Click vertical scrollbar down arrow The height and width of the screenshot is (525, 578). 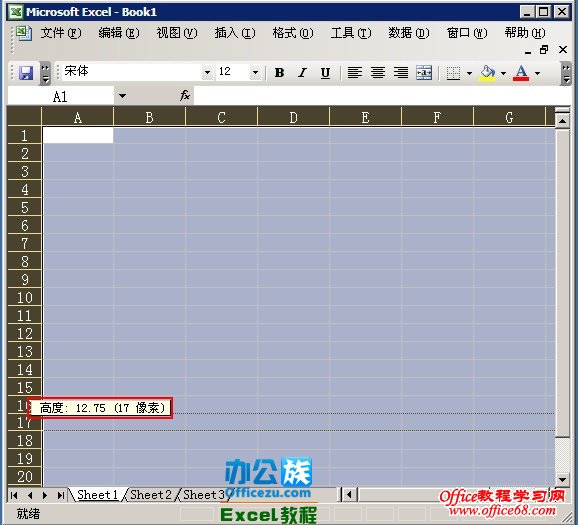(563, 479)
